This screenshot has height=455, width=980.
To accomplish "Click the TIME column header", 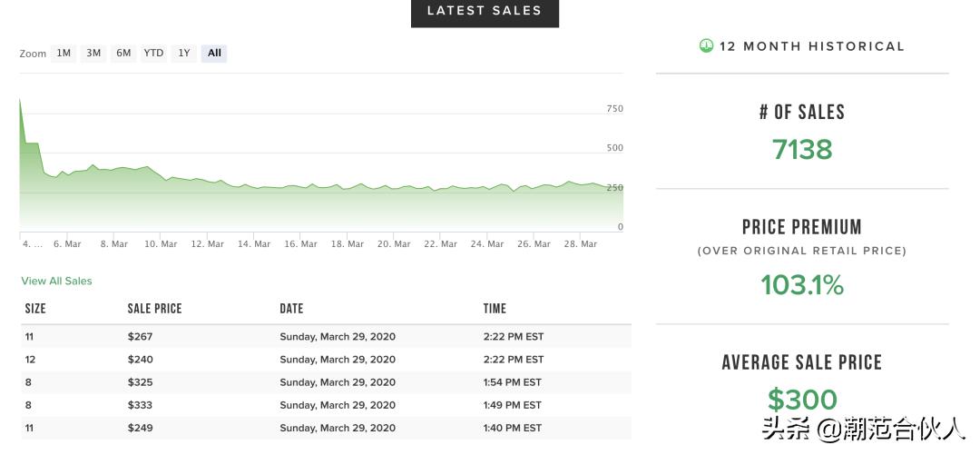I will point(495,309).
